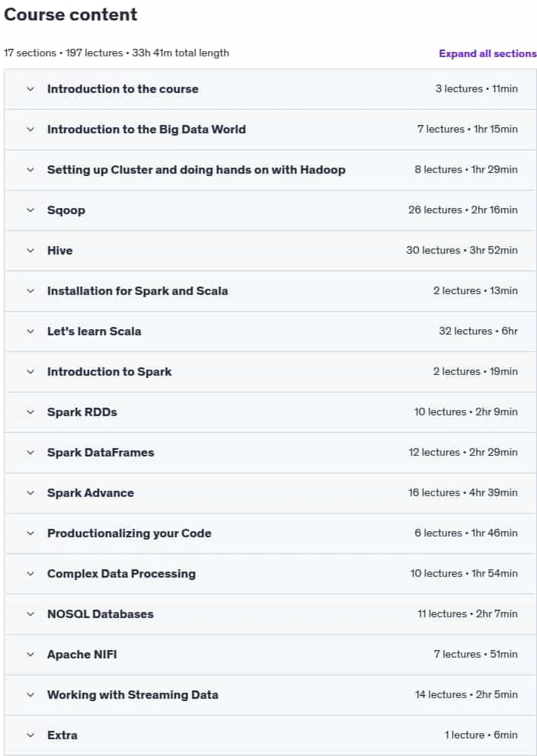Viewport: 537px width, 756px height.
Task: Expand the Sqoop section chevron
Action: (x=30, y=210)
